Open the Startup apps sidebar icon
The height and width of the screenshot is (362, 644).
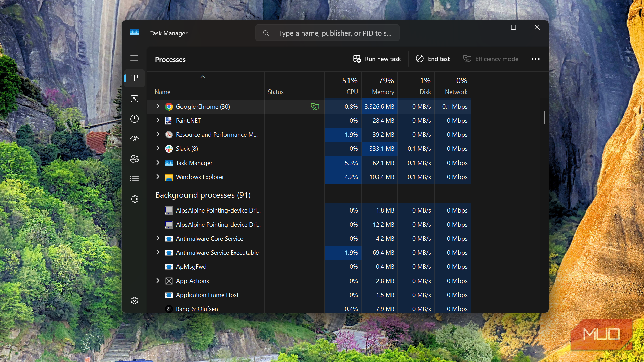[134, 138]
